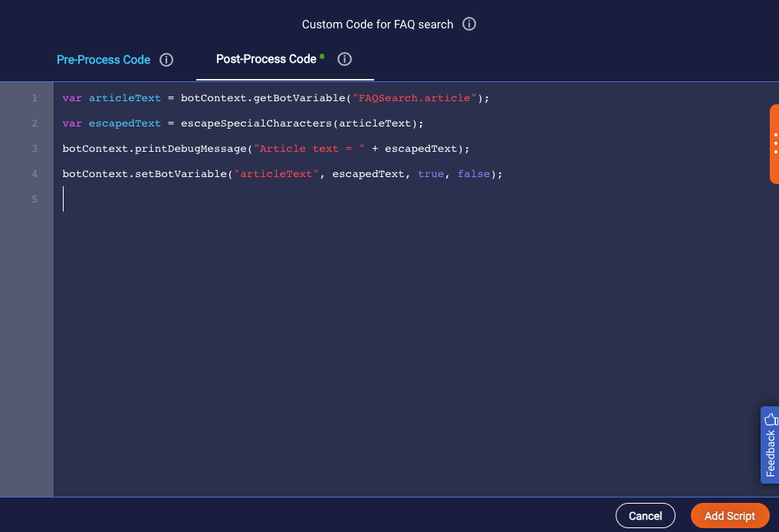This screenshot has height=532, width=779.
Task: Click the false argument on line 4
Action: click(474, 174)
